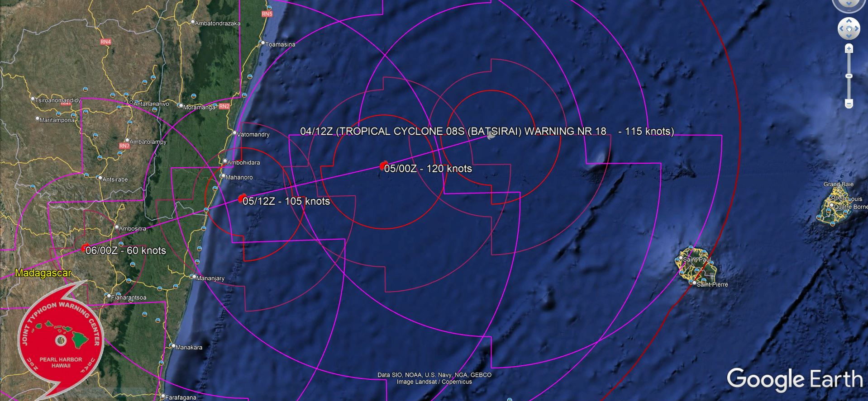Click the zoom in plus button
The image size is (868, 401).
[x=849, y=48]
